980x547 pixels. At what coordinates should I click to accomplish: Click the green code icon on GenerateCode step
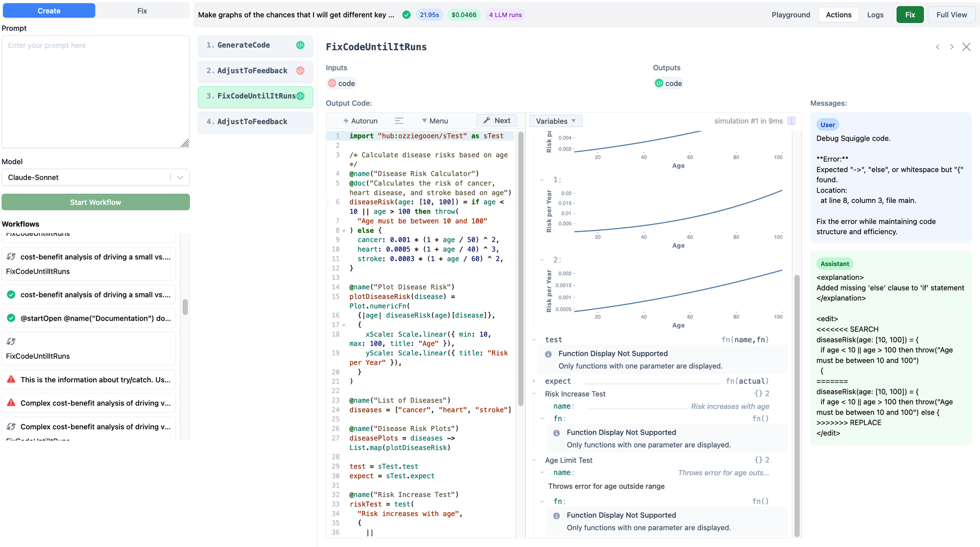click(x=299, y=45)
